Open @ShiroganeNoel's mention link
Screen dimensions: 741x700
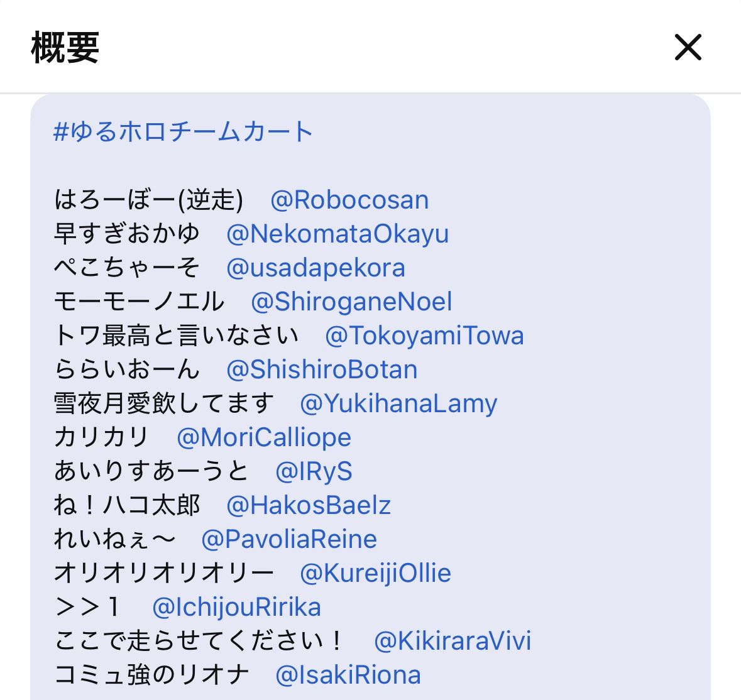pos(351,302)
